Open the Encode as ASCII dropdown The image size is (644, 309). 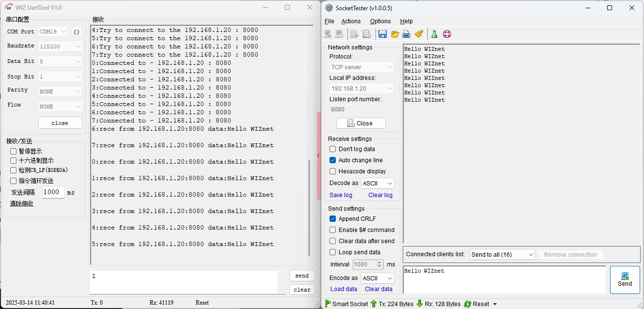(x=377, y=278)
